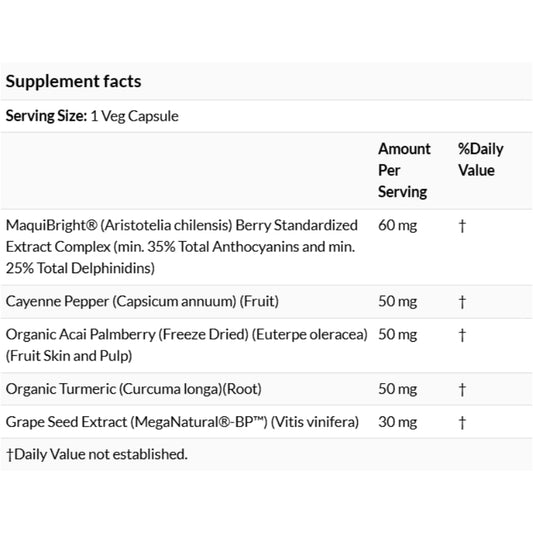Click the dagger symbol beside Cayenne Pepper
This screenshot has width=533, height=533.
462,302
